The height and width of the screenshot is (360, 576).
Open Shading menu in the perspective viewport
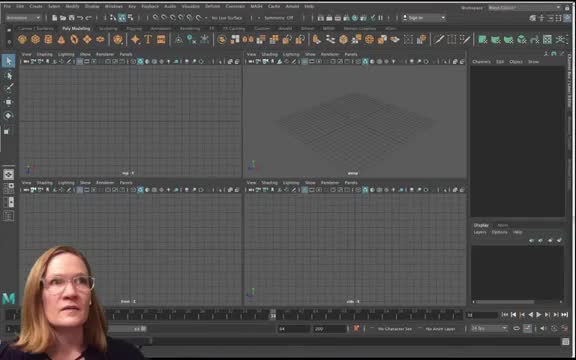[269, 54]
